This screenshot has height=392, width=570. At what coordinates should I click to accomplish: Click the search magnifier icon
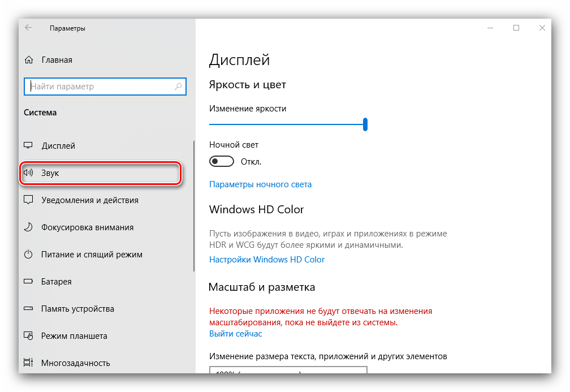point(179,87)
